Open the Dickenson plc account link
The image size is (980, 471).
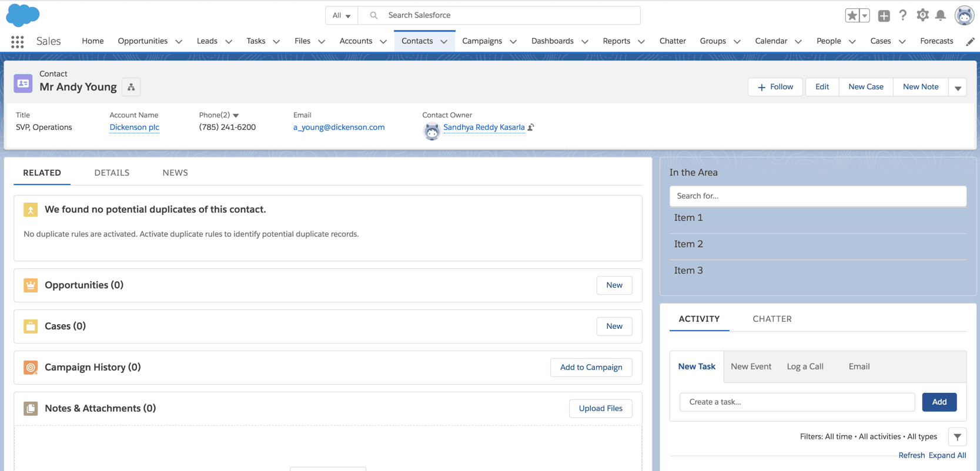134,127
